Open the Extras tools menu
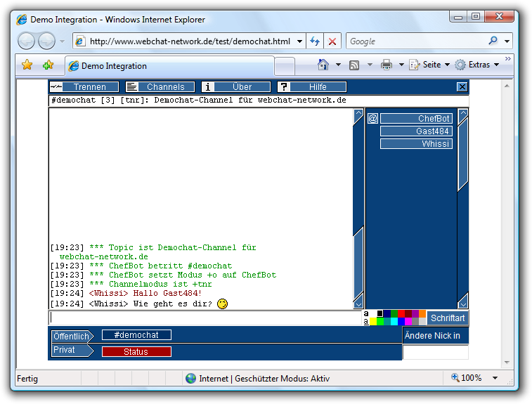Screen dimensions: 532x404 (x=477, y=65)
